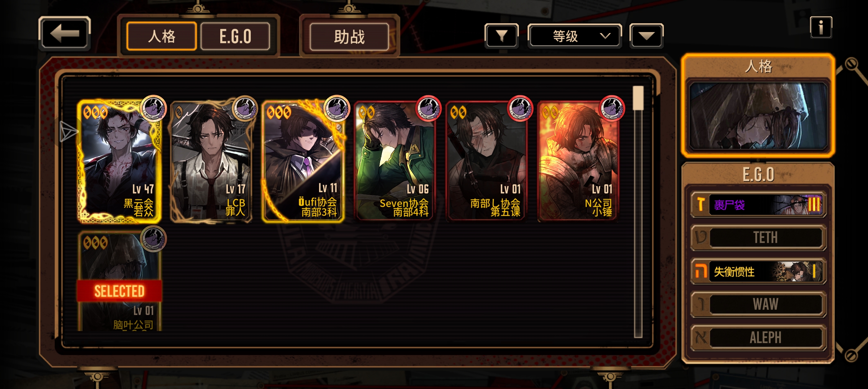Click the HE symbol on the 失衡惯性 slot
The image size is (868, 389).
point(701,271)
